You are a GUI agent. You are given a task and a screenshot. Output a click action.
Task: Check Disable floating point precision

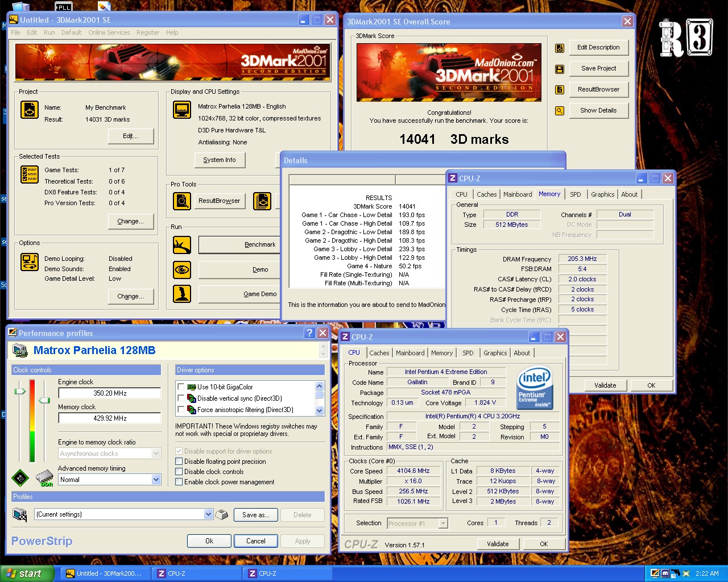click(179, 462)
